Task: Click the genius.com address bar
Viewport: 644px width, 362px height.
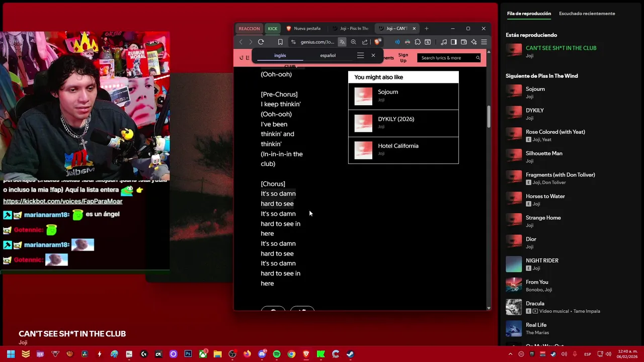Action: pos(317,42)
